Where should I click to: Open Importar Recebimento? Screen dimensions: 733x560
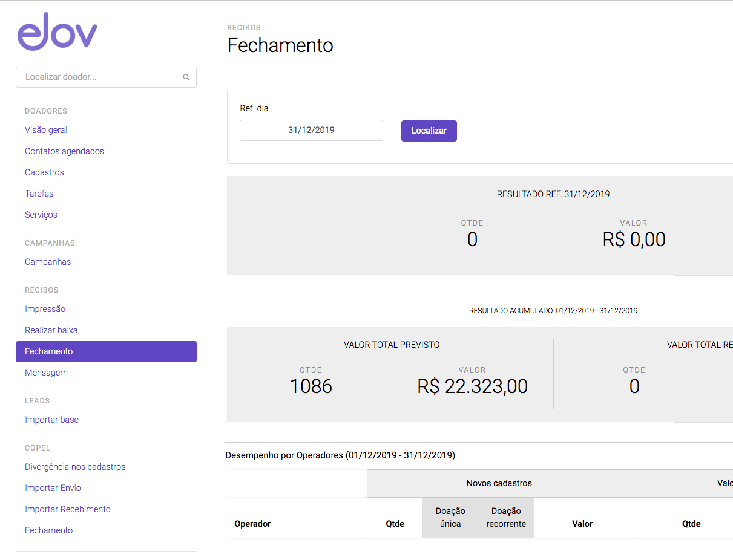[x=68, y=509]
